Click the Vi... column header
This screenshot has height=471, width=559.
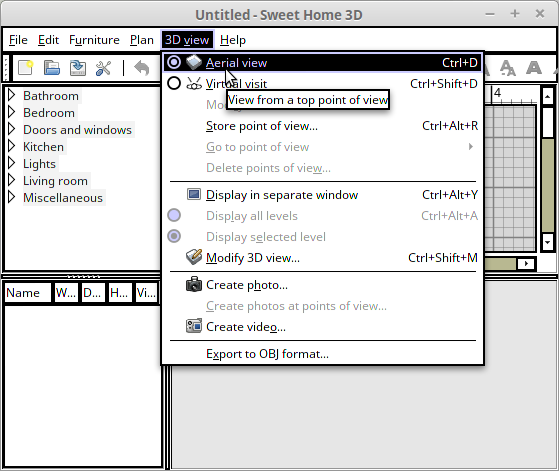coord(146,293)
